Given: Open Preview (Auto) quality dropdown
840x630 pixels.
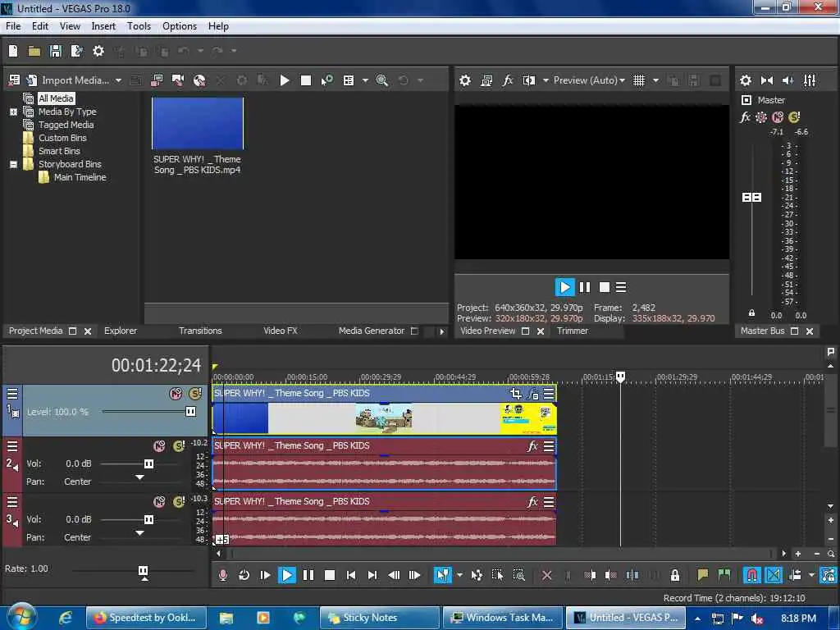Looking at the screenshot, I should click(589, 80).
